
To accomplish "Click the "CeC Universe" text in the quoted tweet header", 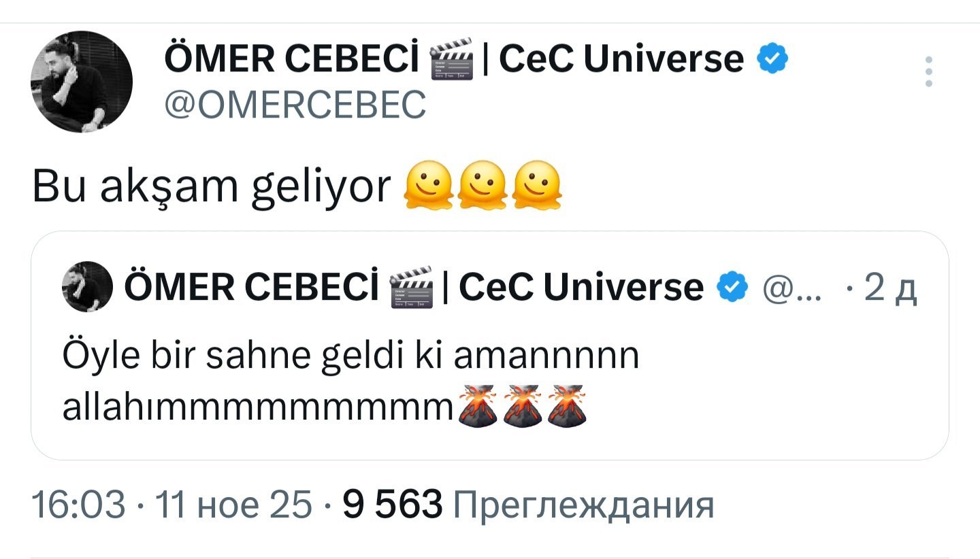I will point(581,288).
